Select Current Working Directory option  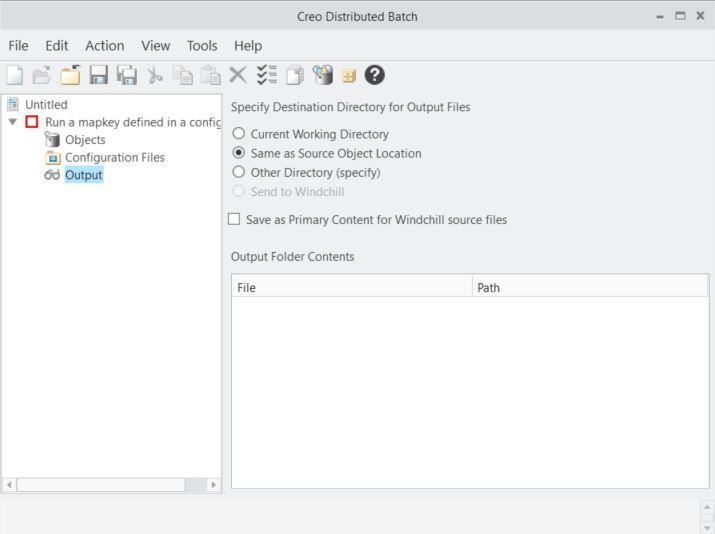coord(239,134)
